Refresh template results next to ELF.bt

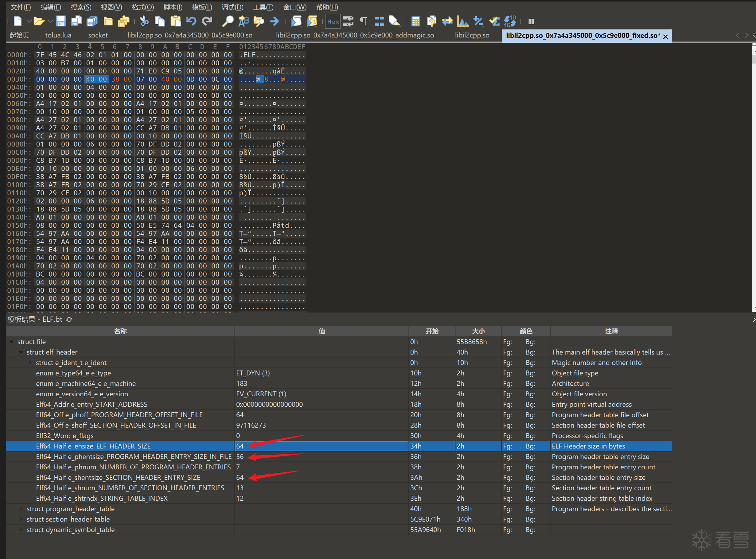pos(69,320)
